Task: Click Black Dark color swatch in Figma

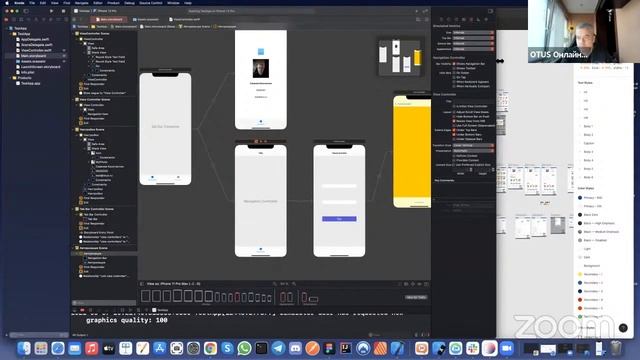Action: pyautogui.click(x=580, y=215)
